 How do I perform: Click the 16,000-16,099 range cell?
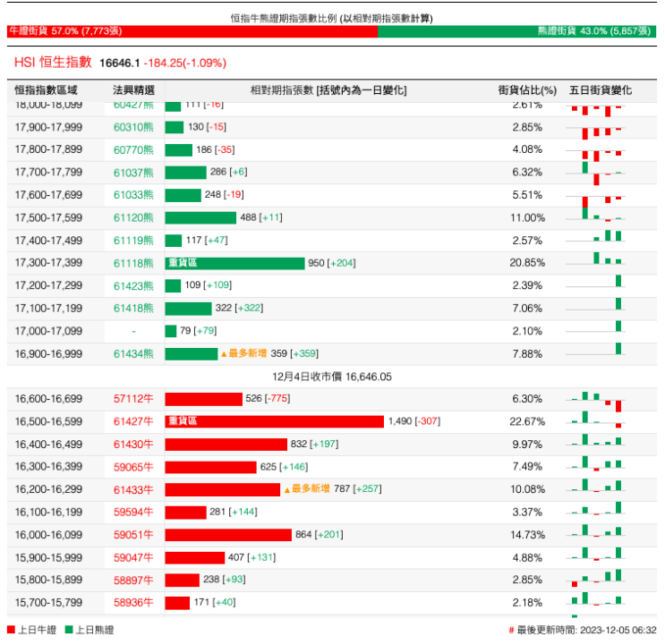(48, 535)
